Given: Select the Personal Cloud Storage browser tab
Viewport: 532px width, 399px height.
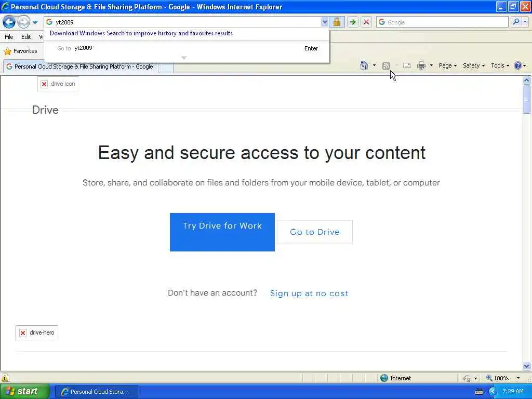Looking at the screenshot, I should coord(80,66).
